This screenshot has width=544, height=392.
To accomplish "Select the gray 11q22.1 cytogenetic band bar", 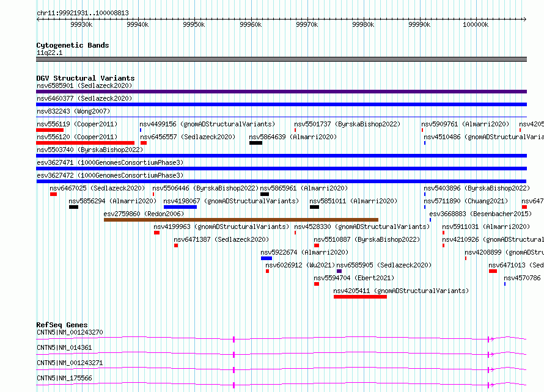I will [281, 59].
